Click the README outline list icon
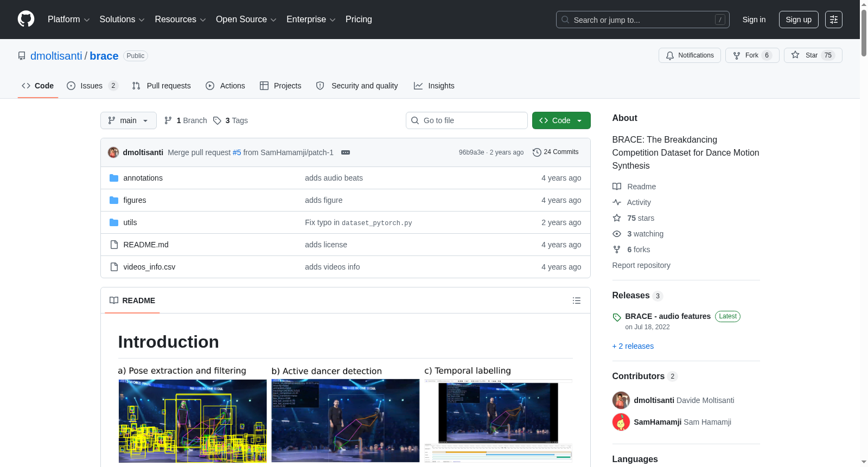The height and width of the screenshot is (467, 868). [x=577, y=300]
